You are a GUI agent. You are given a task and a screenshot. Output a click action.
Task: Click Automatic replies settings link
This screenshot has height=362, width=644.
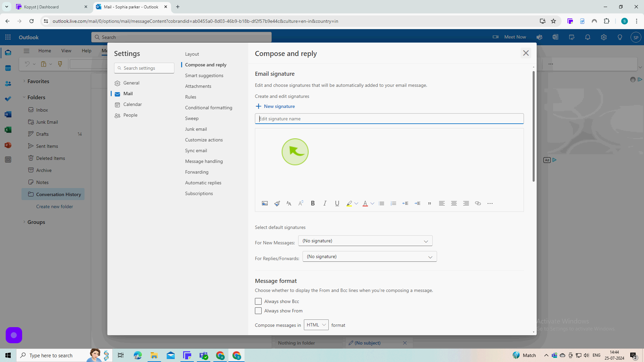203,183
